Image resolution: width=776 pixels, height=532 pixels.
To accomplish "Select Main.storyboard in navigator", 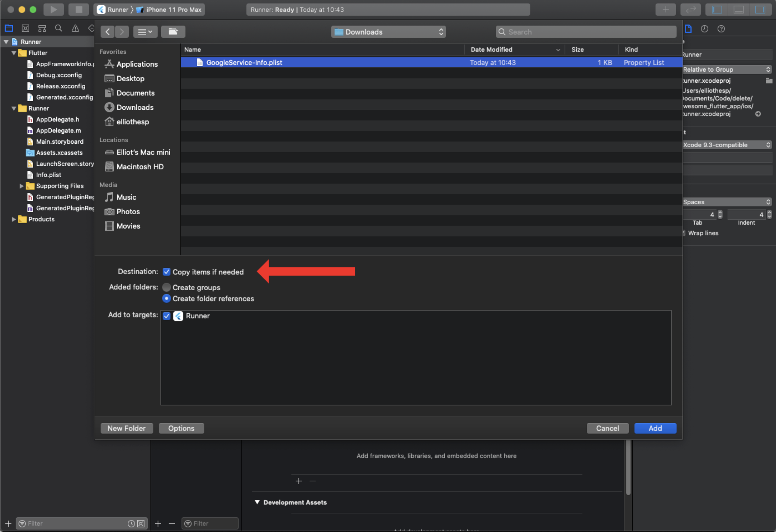I will 55,142.
